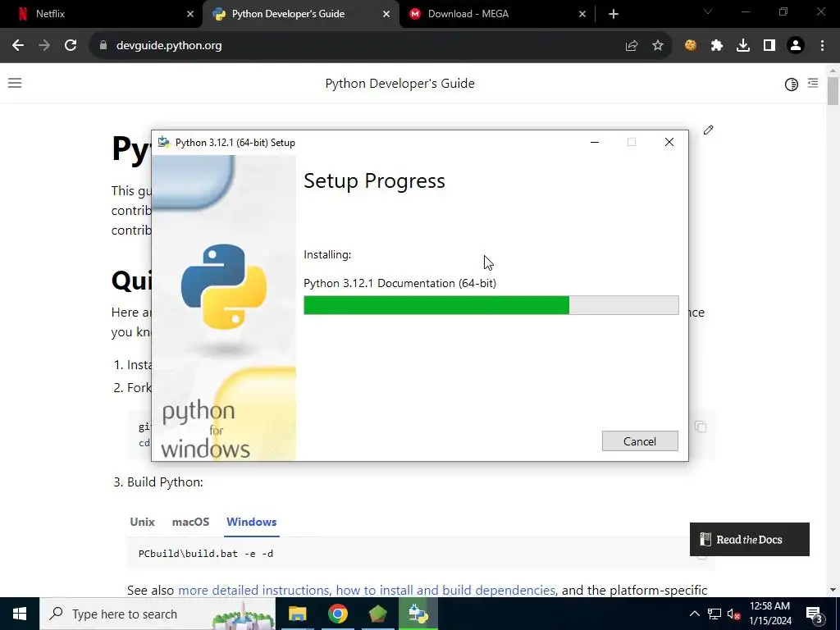
Task: Switch to the Download - MEGA tab
Action: pos(496,14)
